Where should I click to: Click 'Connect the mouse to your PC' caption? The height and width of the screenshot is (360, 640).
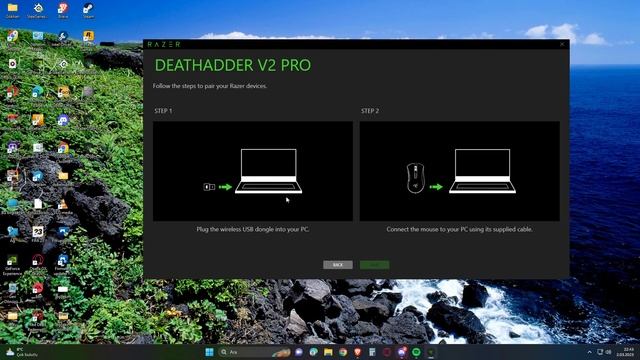pos(460,229)
